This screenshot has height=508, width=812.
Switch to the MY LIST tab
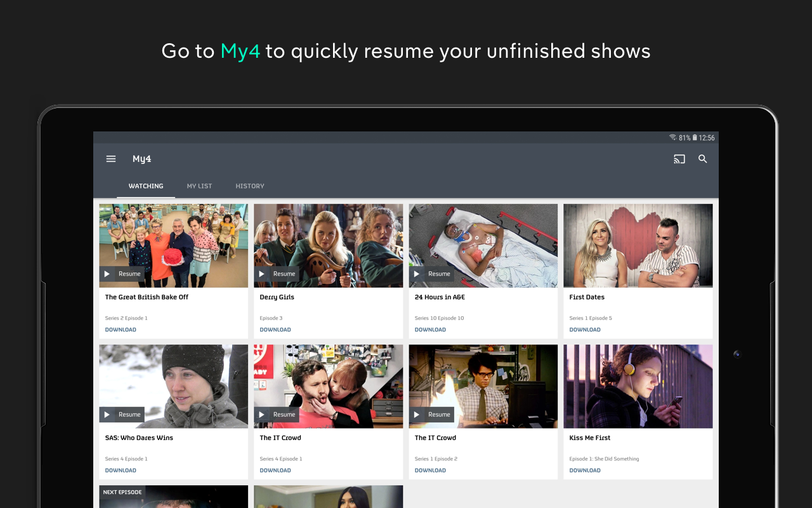(199, 185)
